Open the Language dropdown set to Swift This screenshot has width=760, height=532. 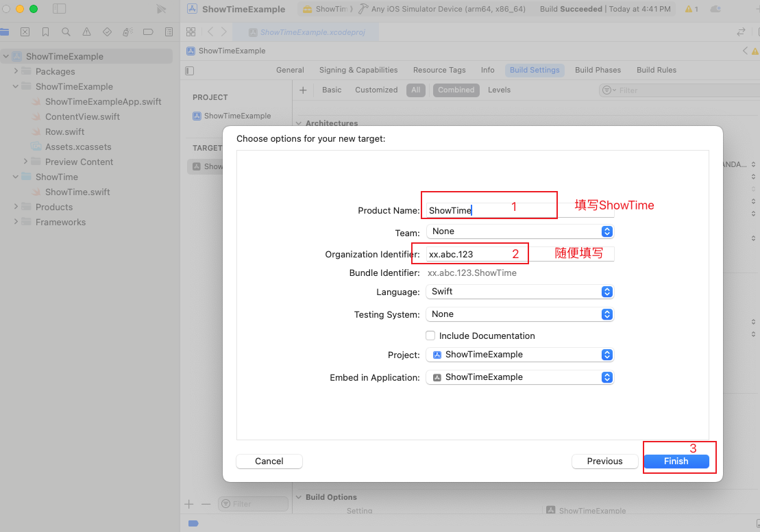(x=519, y=292)
